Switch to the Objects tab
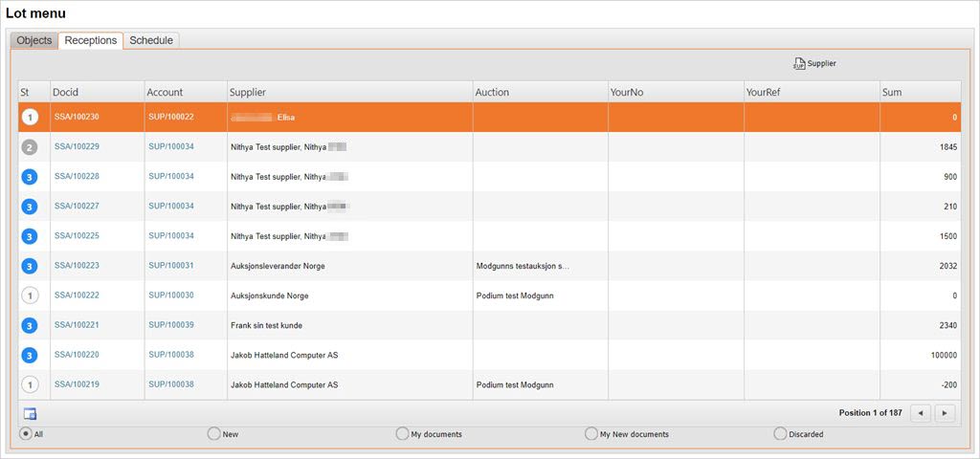 click(34, 40)
